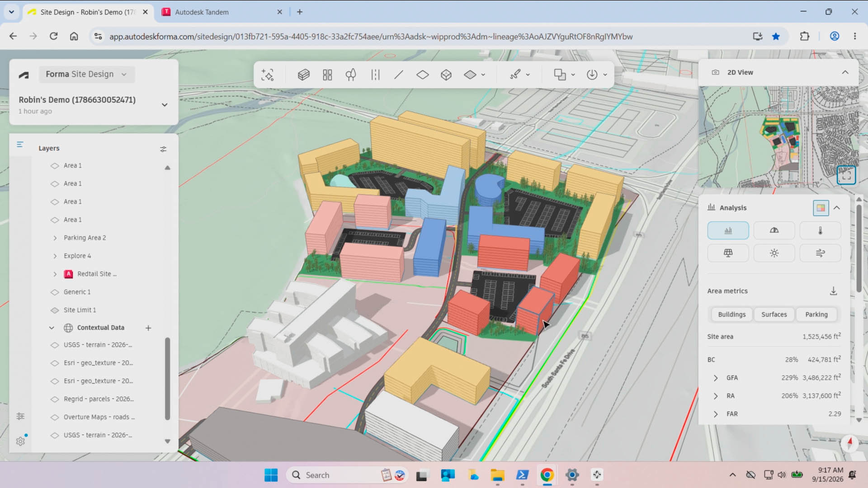The image size is (868, 488).
Task: Click the 2D View minimap thumbnail
Action: tap(778, 136)
